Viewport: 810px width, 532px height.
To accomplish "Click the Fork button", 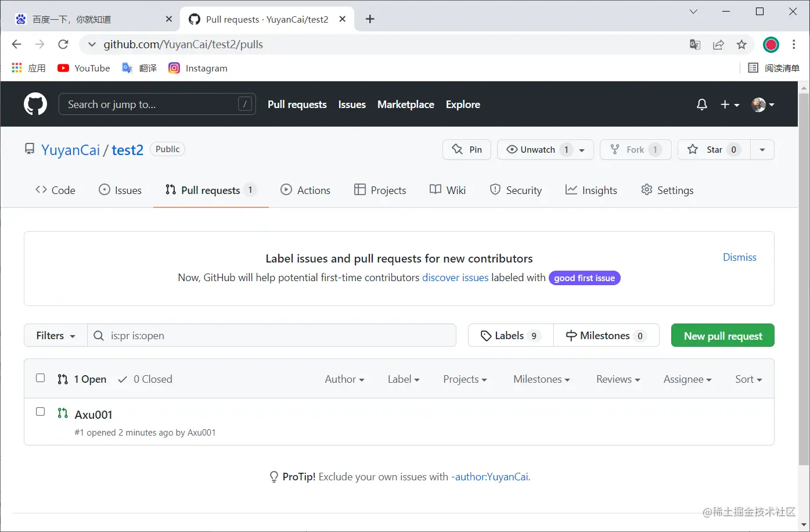I will (x=635, y=150).
